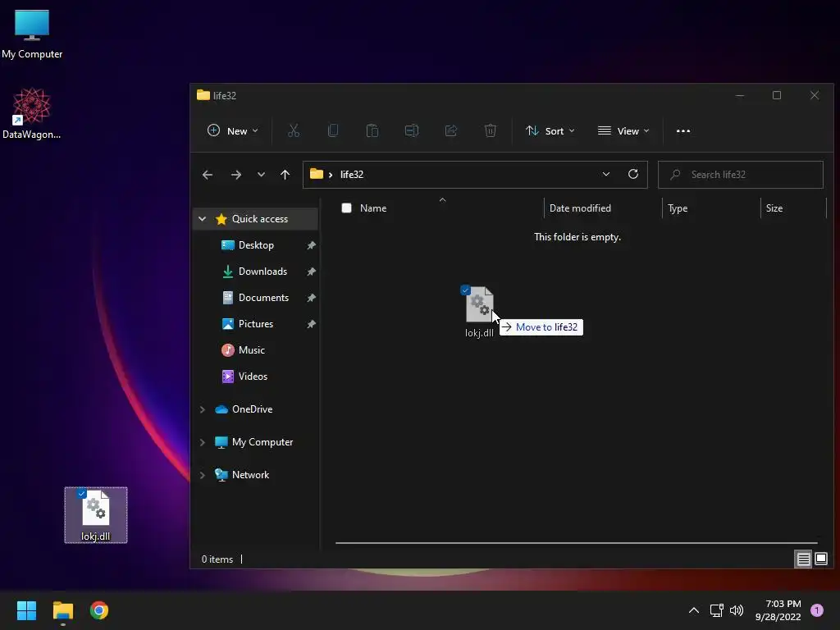Open the Windows Start menu
Screen dimensions: 840x630
click(26, 610)
